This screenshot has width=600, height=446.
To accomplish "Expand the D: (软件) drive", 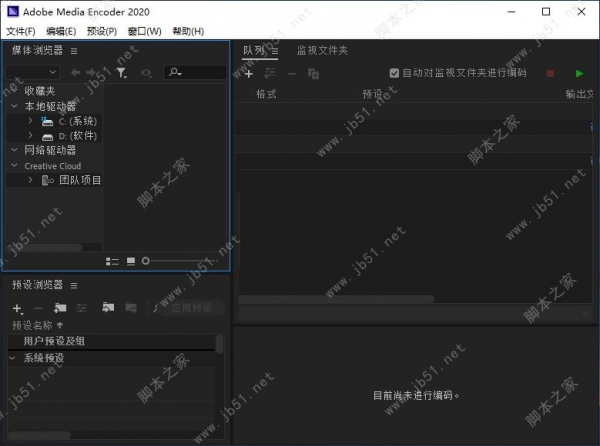I will 31,135.
